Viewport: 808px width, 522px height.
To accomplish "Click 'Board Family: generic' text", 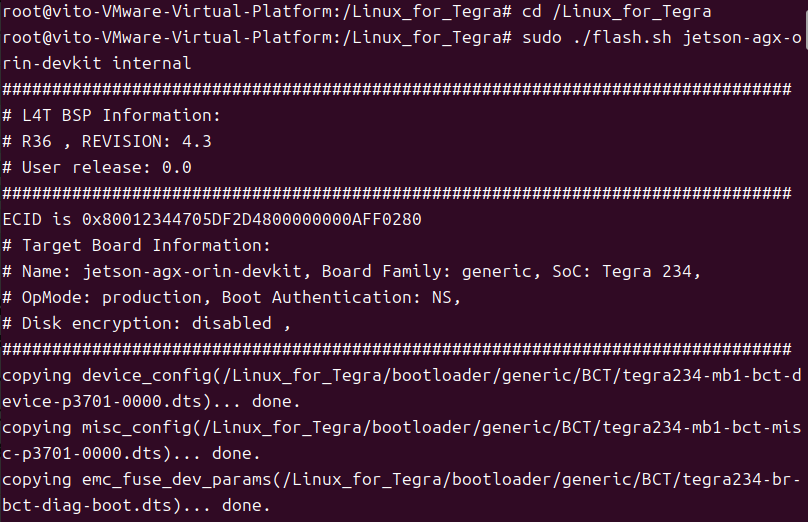I will [x=426, y=272].
